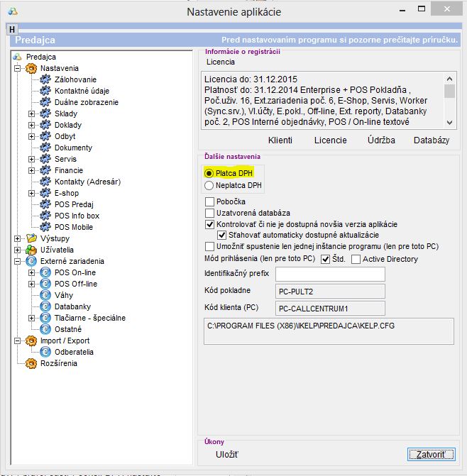
Task: Enable the Pobočka checkbox
Action: coord(209,201)
